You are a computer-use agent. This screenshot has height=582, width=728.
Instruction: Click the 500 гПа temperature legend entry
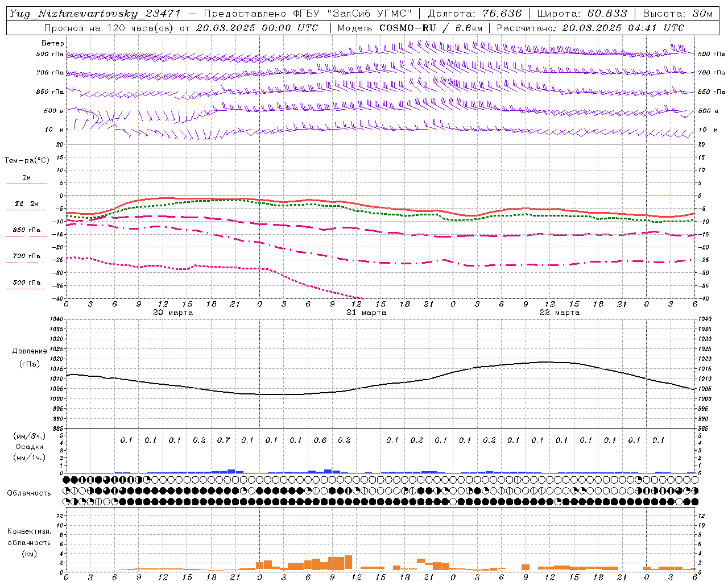26,282
